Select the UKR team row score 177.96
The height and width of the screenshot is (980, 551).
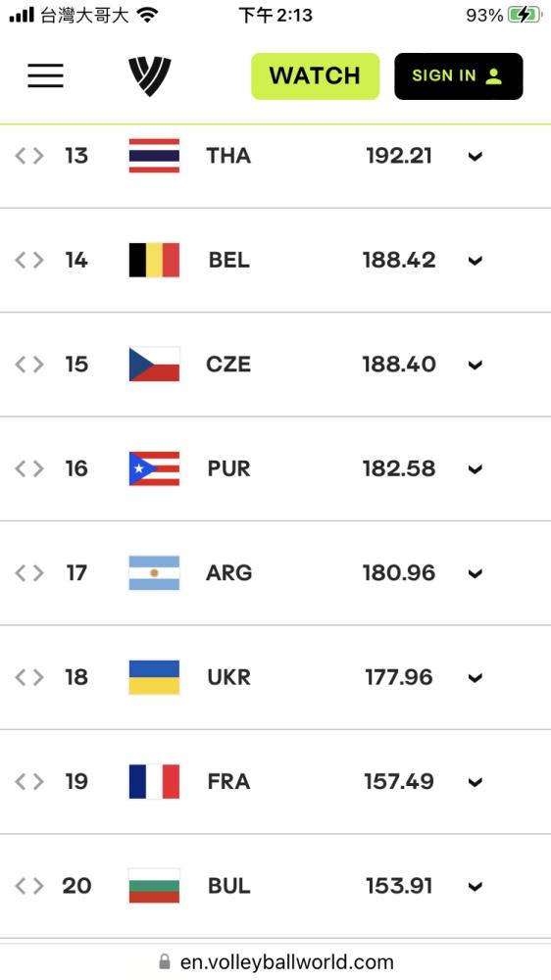tap(399, 677)
